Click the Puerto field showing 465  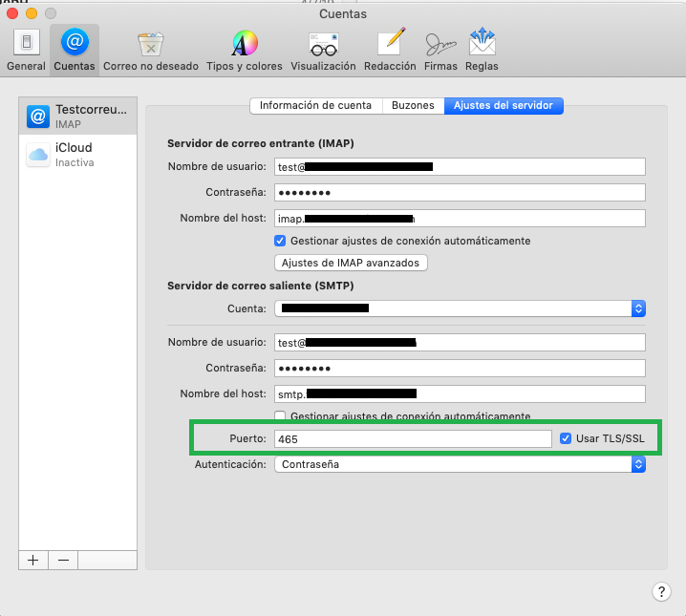[x=413, y=438]
